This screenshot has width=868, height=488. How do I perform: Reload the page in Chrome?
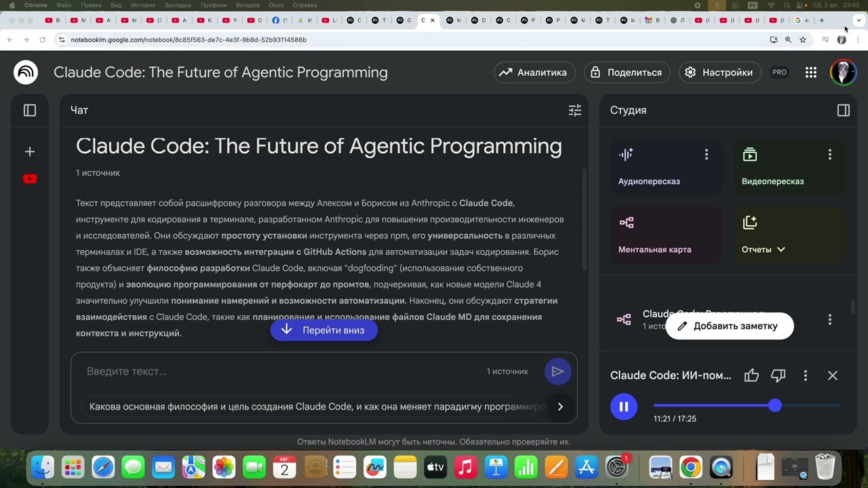coord(43,40)
